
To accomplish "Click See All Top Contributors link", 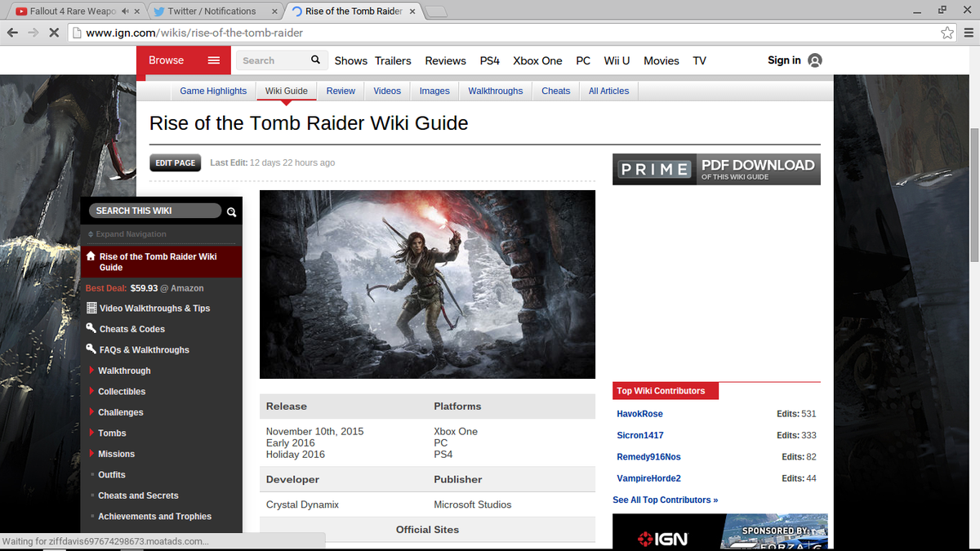I will click(665, 500).
